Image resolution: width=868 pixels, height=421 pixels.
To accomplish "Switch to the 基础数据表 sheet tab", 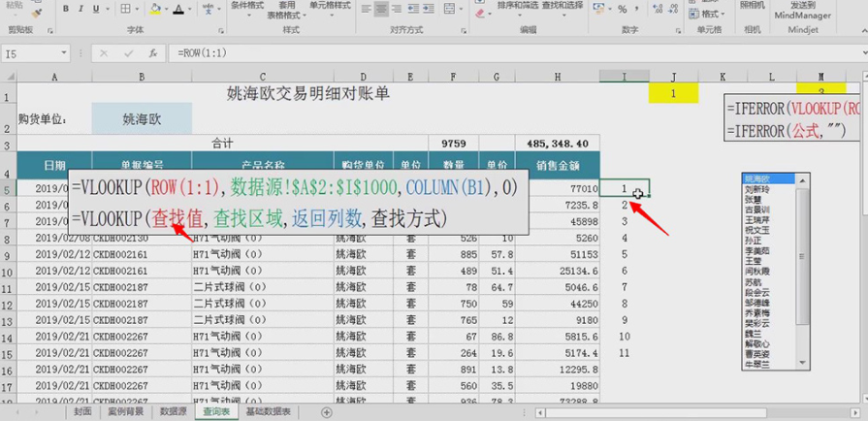I will coord(269,411).
